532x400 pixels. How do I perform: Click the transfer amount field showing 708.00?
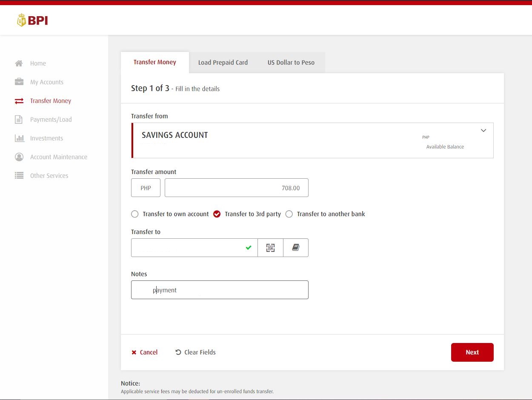point(237,188)
